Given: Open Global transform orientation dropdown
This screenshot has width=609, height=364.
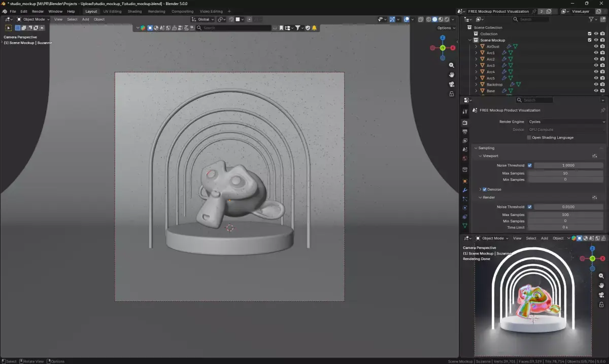Looking at the screenshot, I should pyautogui.click(x=202, y=19).
